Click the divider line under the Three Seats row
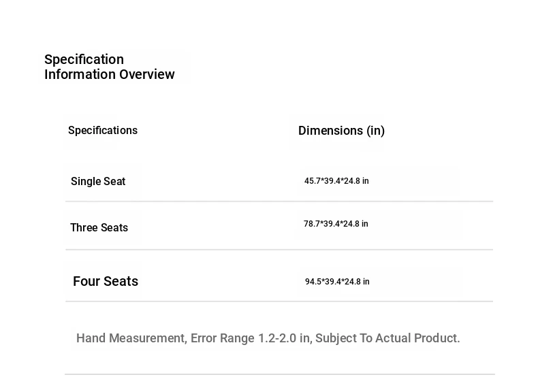 pos(279,250)
